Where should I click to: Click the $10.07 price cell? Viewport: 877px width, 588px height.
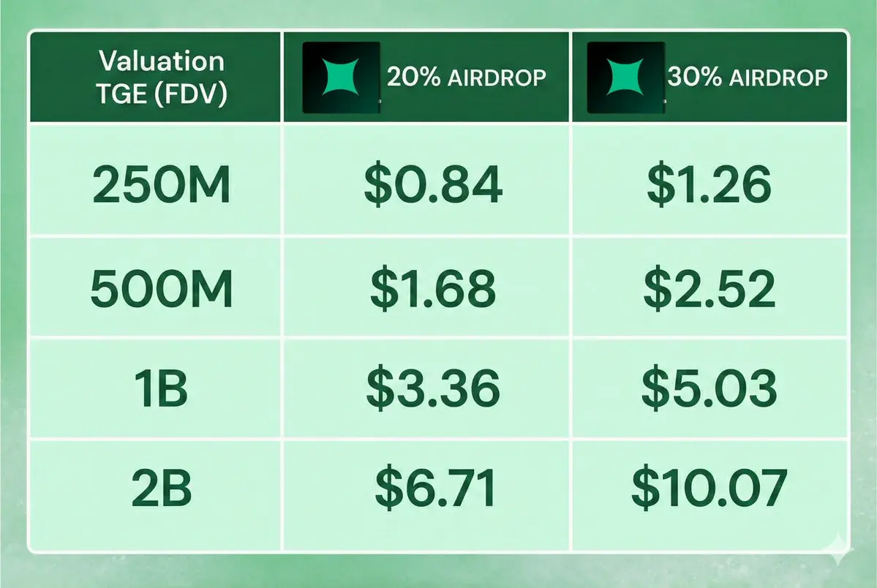709,488
